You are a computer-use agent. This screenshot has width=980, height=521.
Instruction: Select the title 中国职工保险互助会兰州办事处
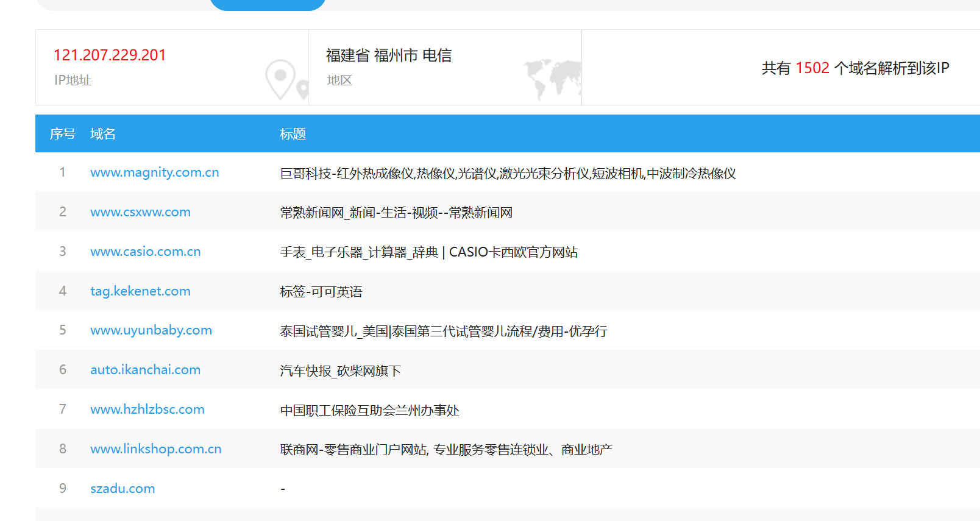pyautogui.click(x=369, y=411)
